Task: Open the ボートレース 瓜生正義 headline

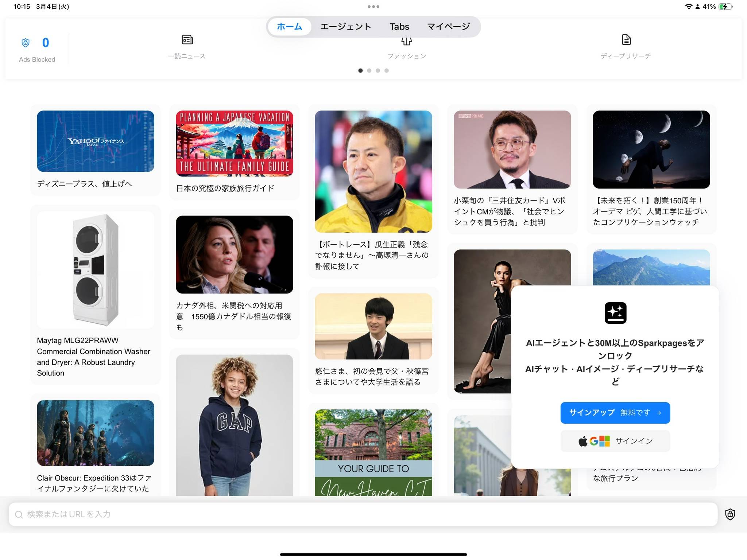Action: click(372, 255)
